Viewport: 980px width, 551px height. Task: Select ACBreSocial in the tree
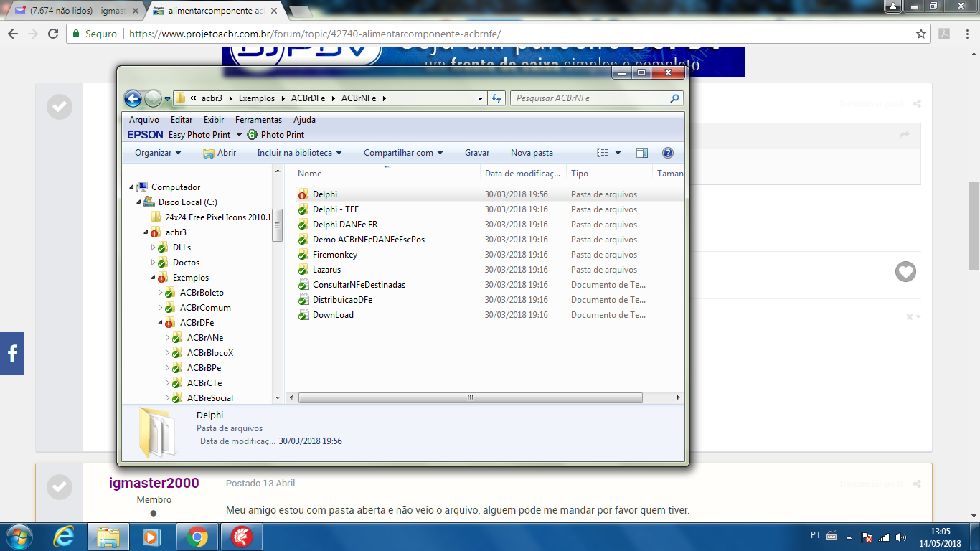[x=210, y=398]
